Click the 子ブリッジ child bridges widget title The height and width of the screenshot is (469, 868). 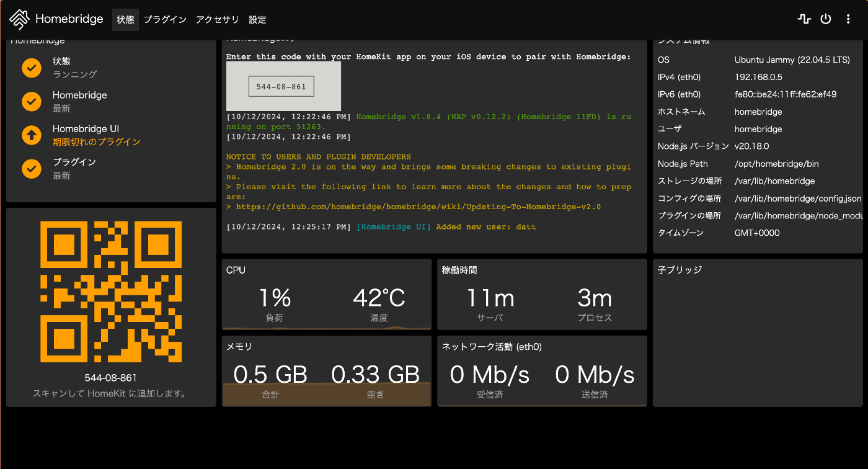pyautogui.click(x=680, y=270)
